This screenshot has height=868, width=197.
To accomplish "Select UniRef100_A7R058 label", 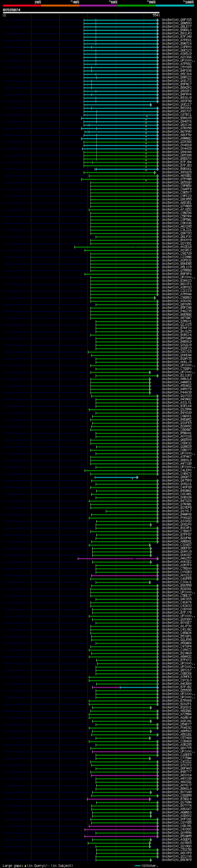I will point(177,128).
